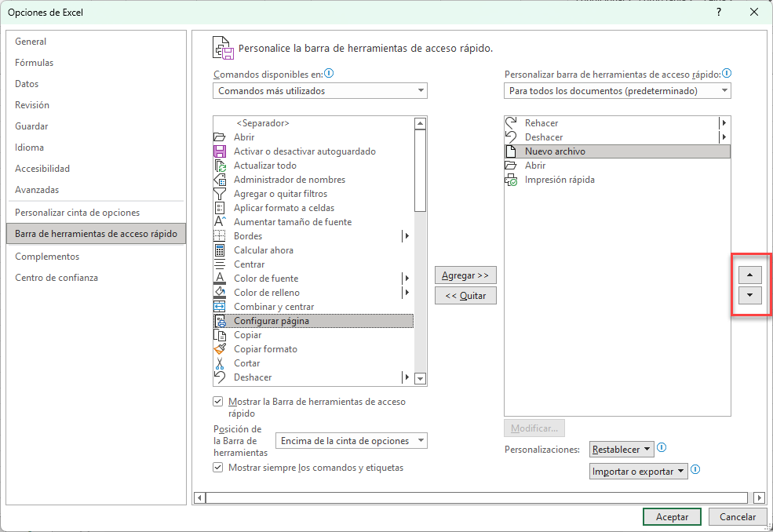Open Personalizar cinta de opciones category

tap(96, 213)
